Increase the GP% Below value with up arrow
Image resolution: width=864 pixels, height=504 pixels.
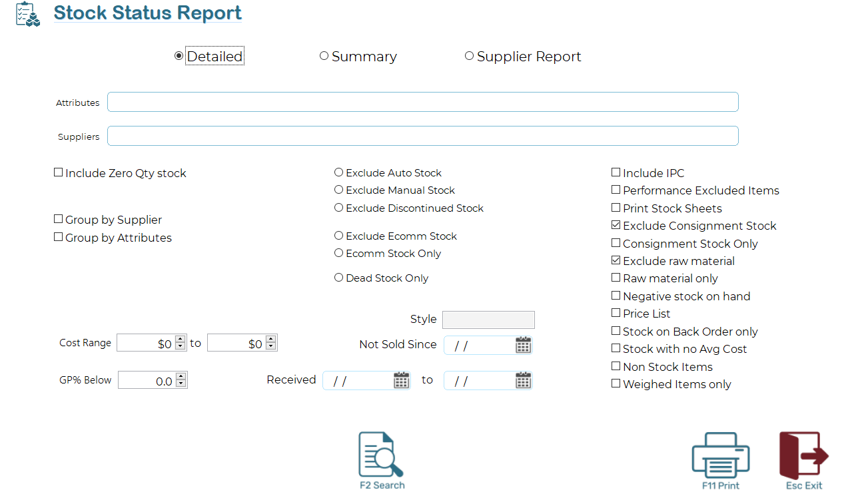(181, 377)
